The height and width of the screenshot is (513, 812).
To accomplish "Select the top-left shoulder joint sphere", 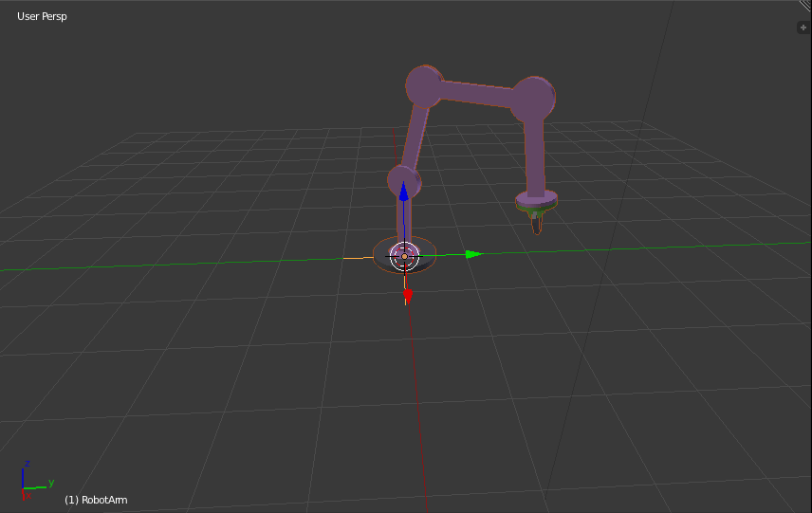I will pos(425,86).
